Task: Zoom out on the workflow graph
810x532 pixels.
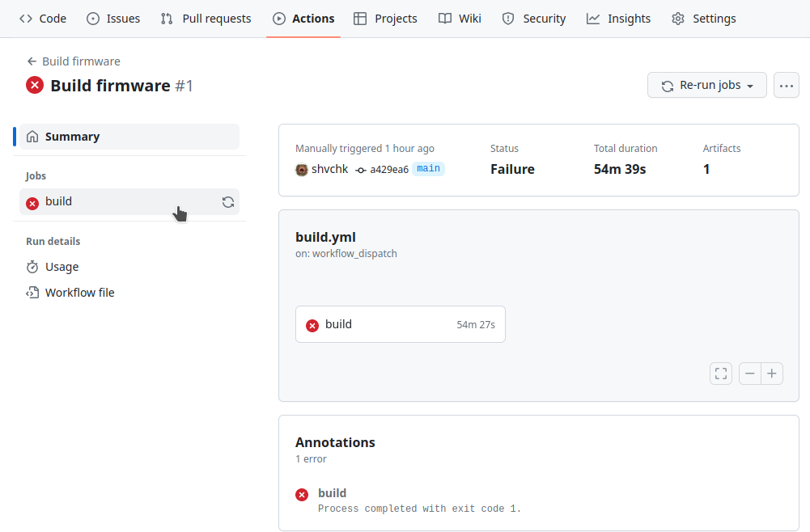Action: click(x=749, y=373)
